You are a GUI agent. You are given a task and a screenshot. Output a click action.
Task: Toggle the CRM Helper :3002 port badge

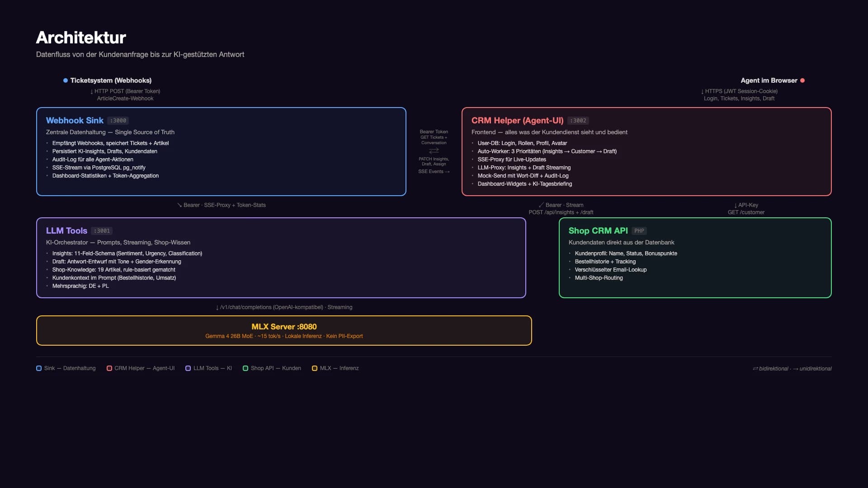(578, 121)
